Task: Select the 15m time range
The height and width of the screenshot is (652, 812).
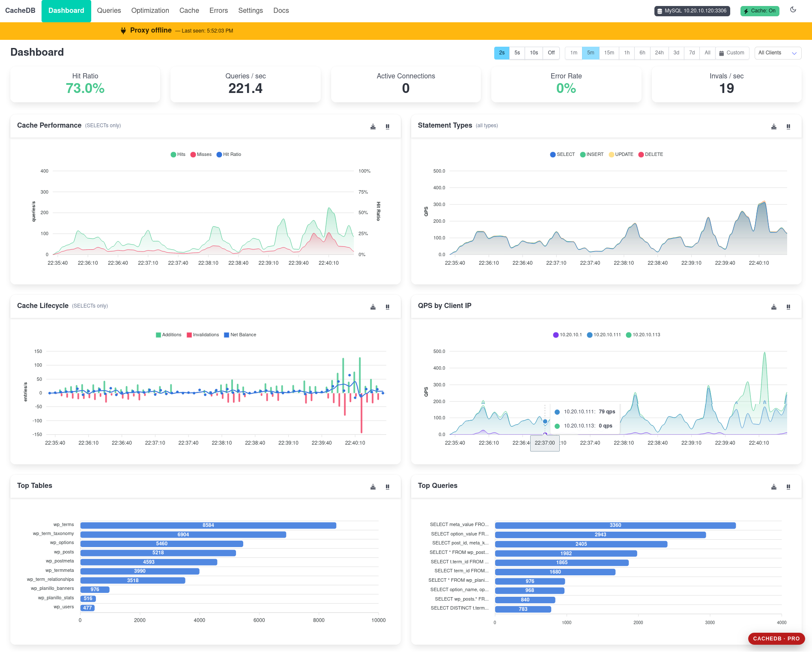Action: [x=609, y=53]
